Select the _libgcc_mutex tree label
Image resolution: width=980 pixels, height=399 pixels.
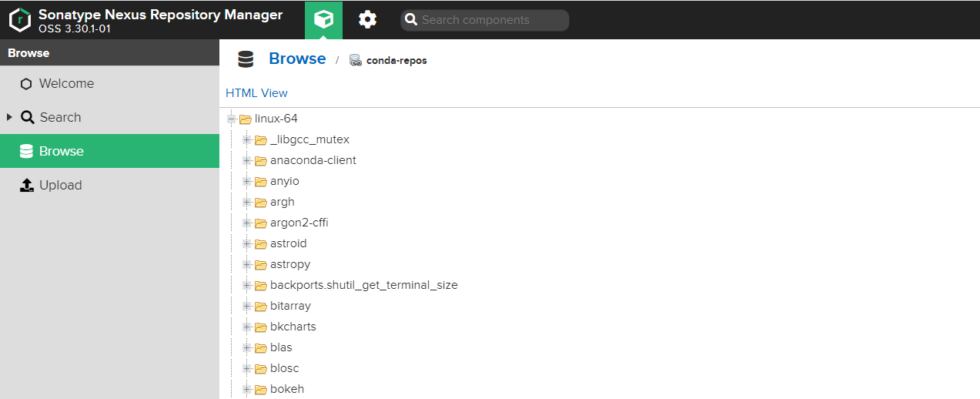[309, 139]
